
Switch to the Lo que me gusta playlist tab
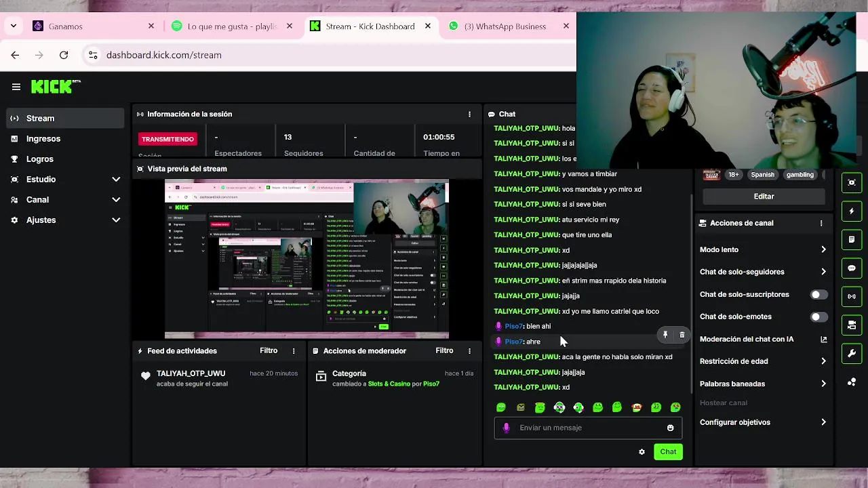point(232,26)
